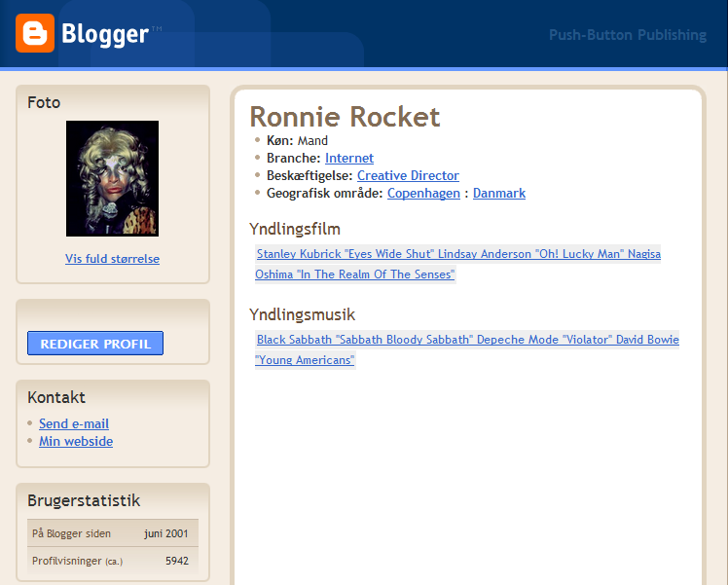Click the 'Push-Button Publishing' header text
Screen dimensions: 728x585
tap(627, 35)
